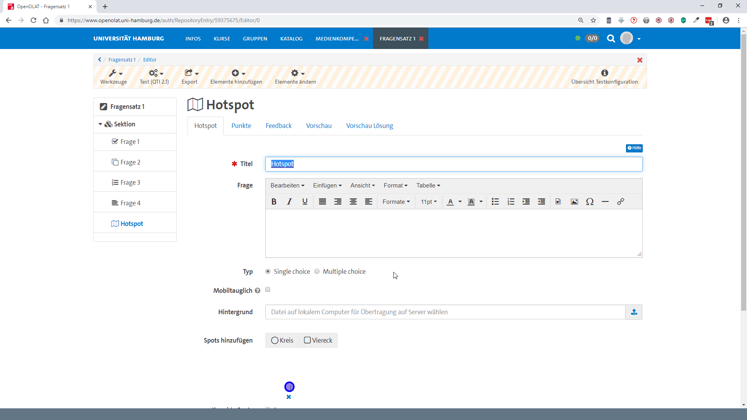
Task: Click the Titel input field
Action: click(453, 164)
